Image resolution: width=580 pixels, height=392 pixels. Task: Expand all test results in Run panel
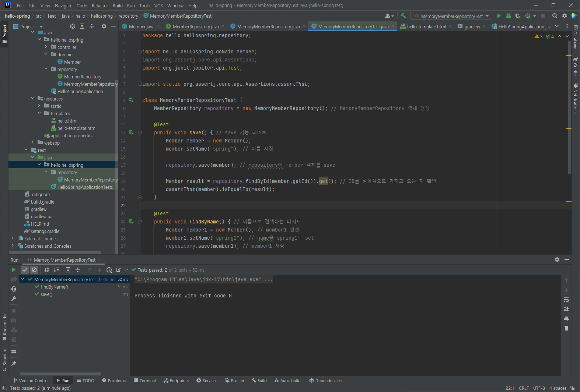point(68,270)
